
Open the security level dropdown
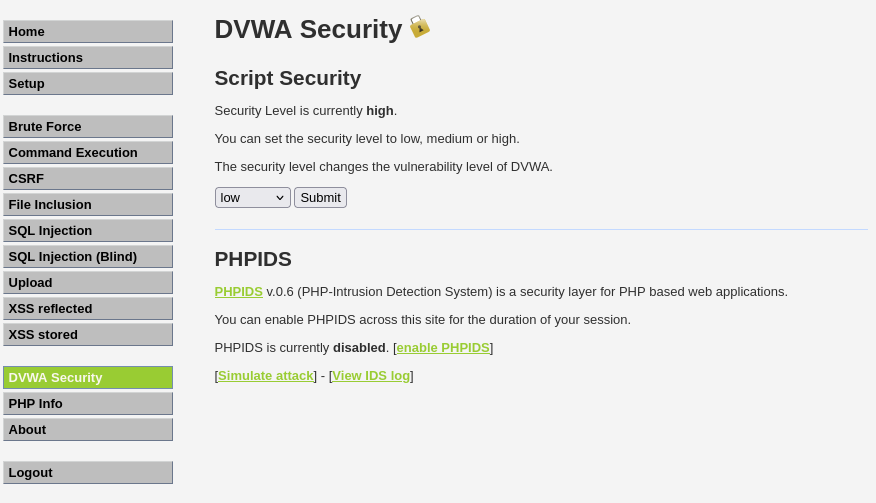pyautogui.click(x=253, y=197)
